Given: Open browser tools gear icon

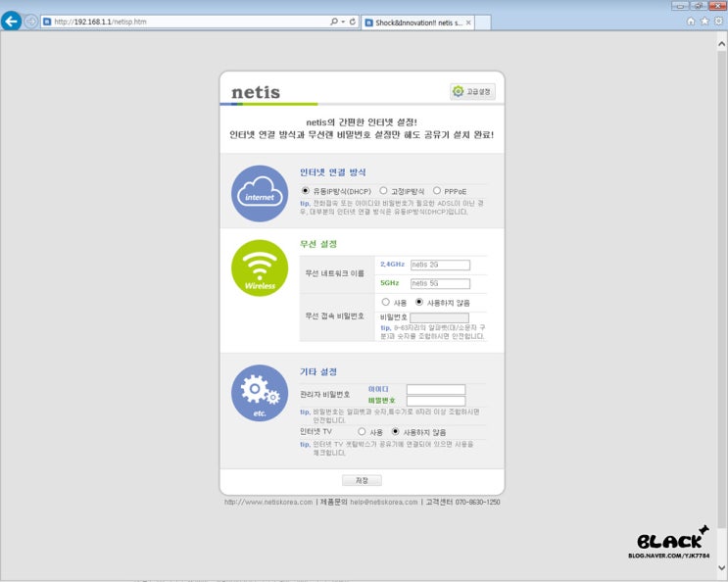Looking at the screenshot, I should click(x=719, y=22).
